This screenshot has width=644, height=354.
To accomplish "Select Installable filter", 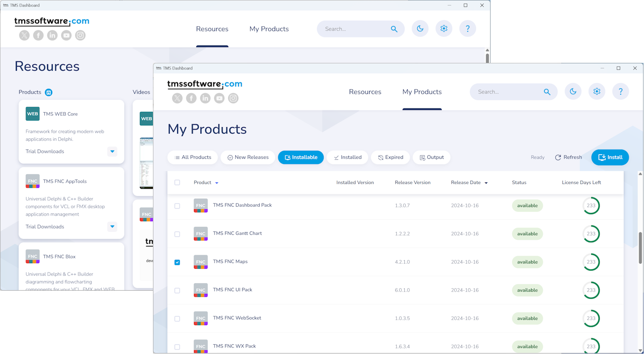I will (301, 157).
